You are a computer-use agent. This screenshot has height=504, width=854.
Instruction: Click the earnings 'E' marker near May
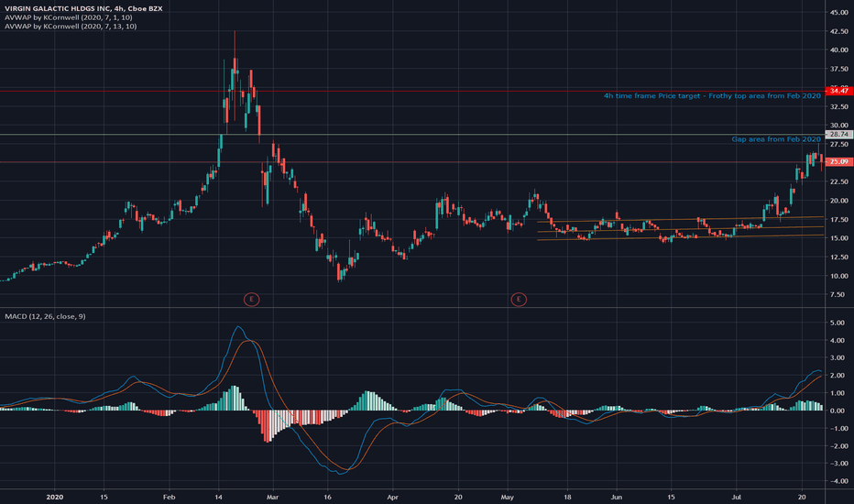coord(519,299)
